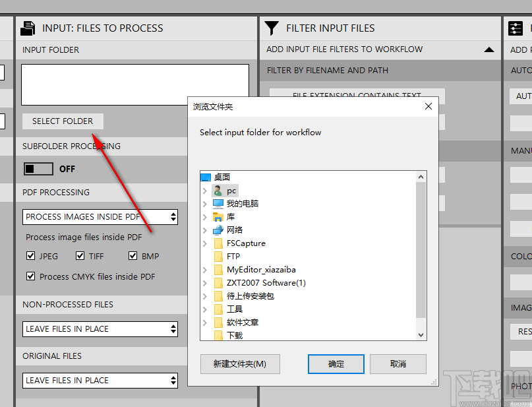Uncheck the TIFF checkbox
This screenshot has width=532, height=407.
point(80,255)
